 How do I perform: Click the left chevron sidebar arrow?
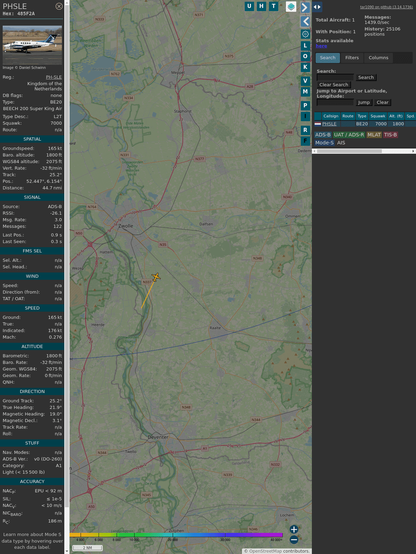tap(305, 21)
